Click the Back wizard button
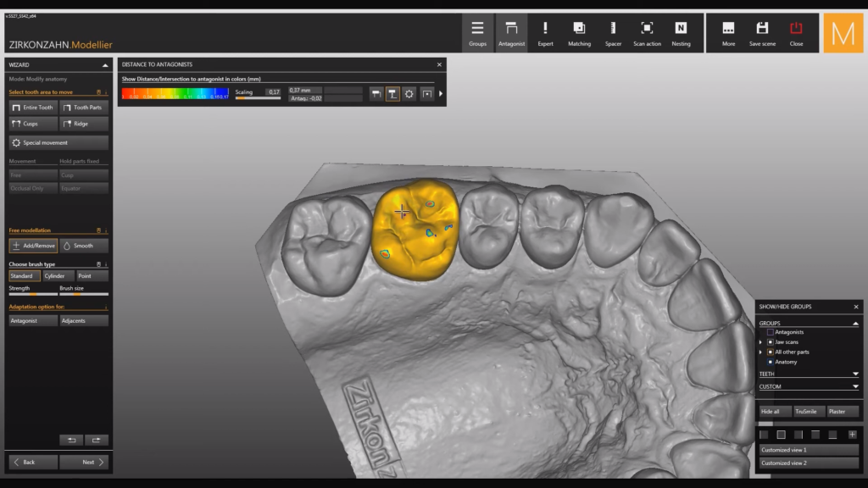This screenshot has width=868, height=488. [33, 462]
